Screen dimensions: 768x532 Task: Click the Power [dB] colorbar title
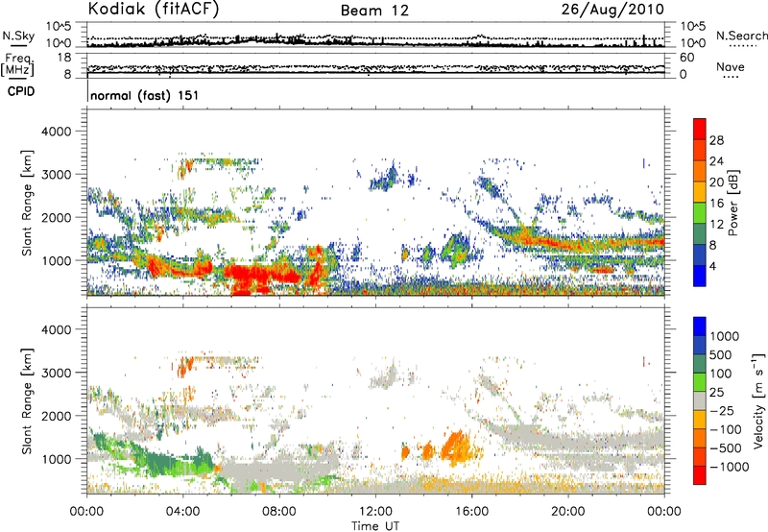[x=732, y=203]
